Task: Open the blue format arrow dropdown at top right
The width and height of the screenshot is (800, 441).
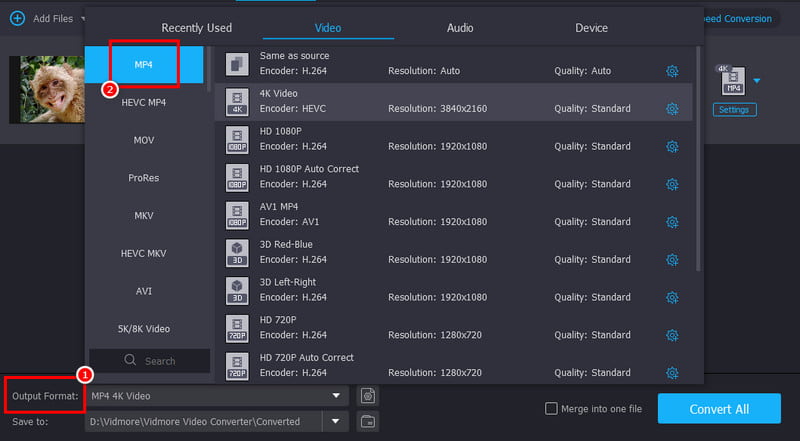Action: coord(757,81)
